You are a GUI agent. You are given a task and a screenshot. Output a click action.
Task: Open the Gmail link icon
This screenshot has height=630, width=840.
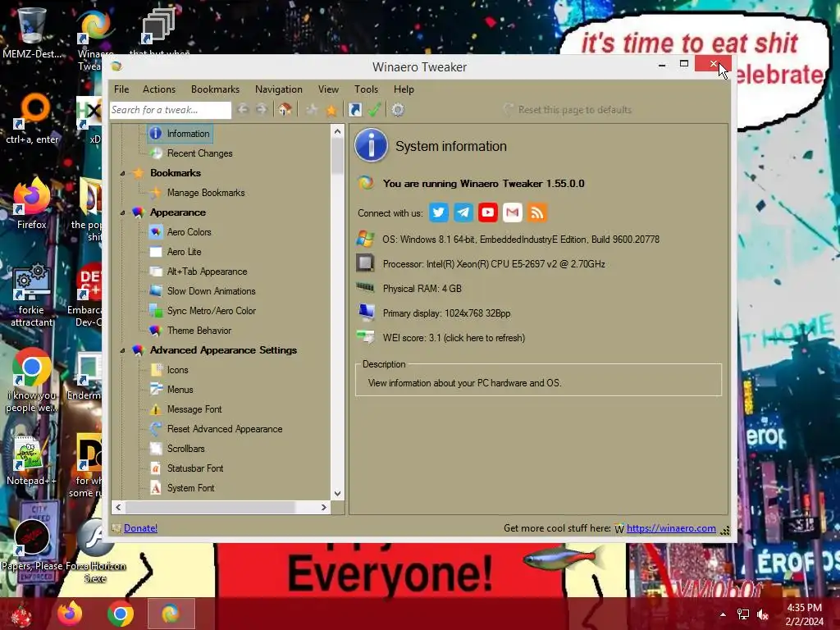tap(512, 212)
